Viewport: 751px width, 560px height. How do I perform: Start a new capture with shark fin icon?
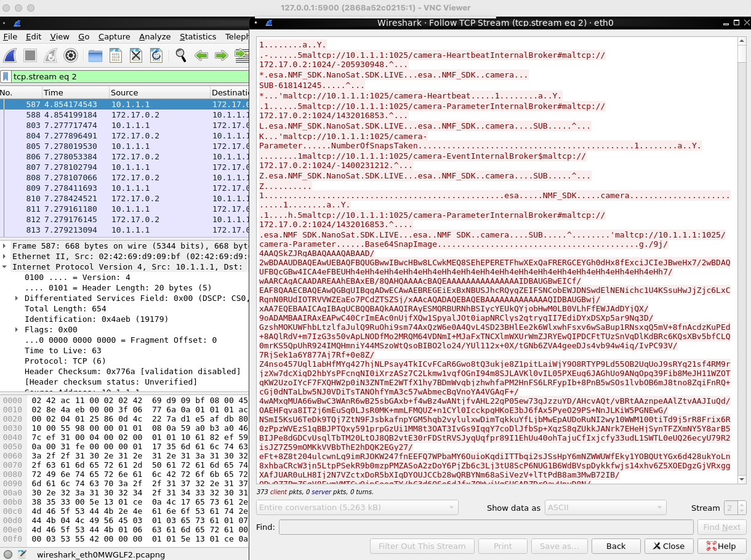(x=10, y=56)
